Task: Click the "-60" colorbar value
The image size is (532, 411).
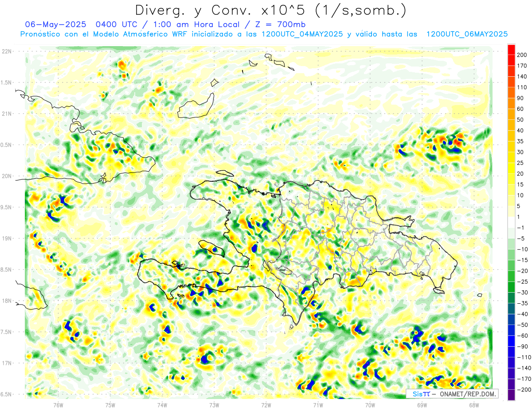Action: pos(522,336)
